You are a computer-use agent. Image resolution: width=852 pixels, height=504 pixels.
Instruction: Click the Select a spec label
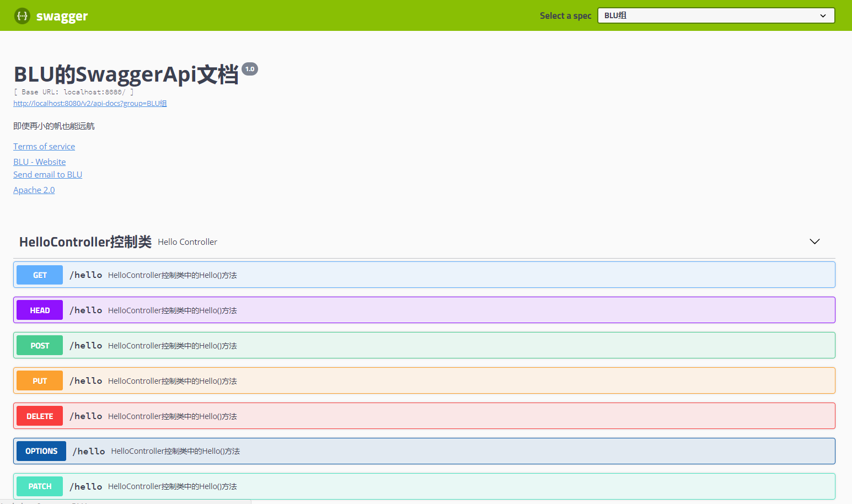click(x=565, y=15)
